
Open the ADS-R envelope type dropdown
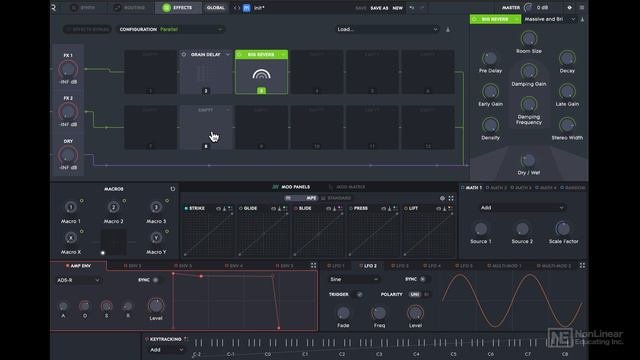[78, 280]
